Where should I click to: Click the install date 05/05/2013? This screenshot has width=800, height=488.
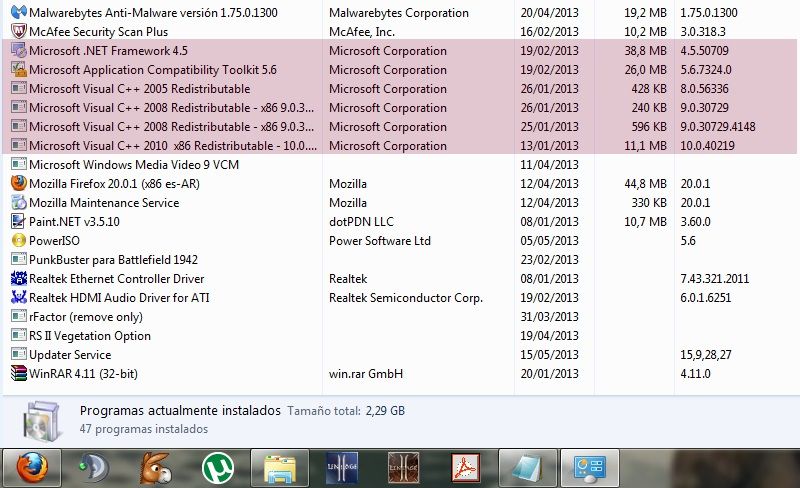(x=549, y=240)
